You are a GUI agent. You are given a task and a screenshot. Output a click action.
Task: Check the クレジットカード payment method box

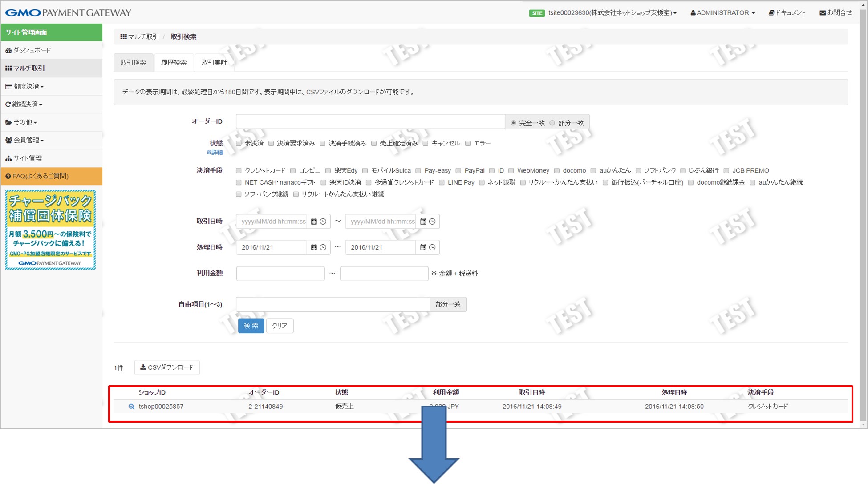pyautogui.click(x=239, y=170)
